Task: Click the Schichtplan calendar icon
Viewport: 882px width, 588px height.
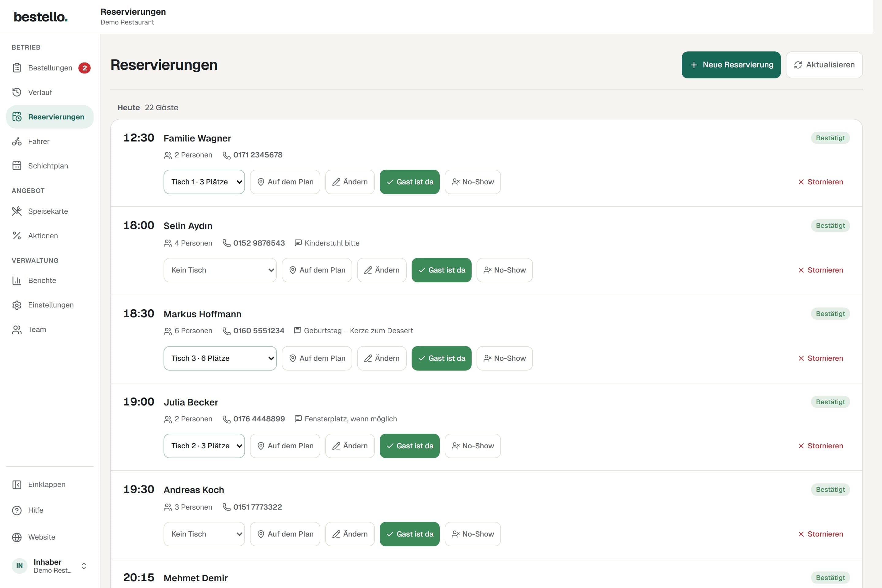Action: (17, 166)
